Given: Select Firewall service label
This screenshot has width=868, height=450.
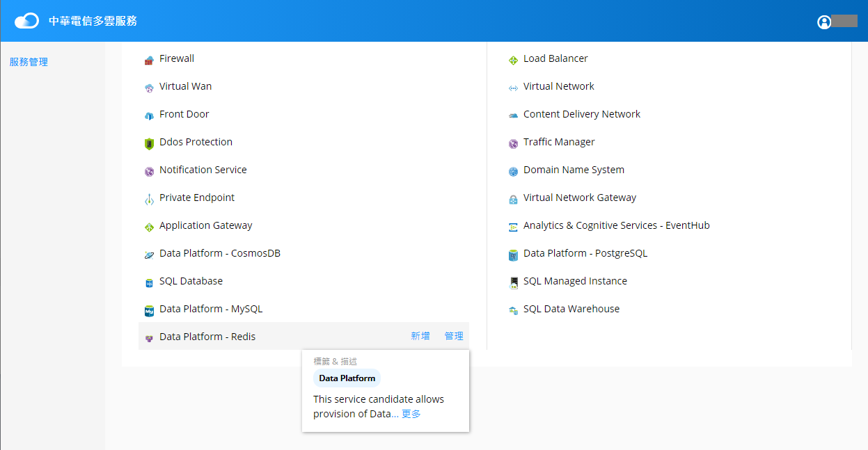Looking at the screenshot, I should (x=177, y=58).
